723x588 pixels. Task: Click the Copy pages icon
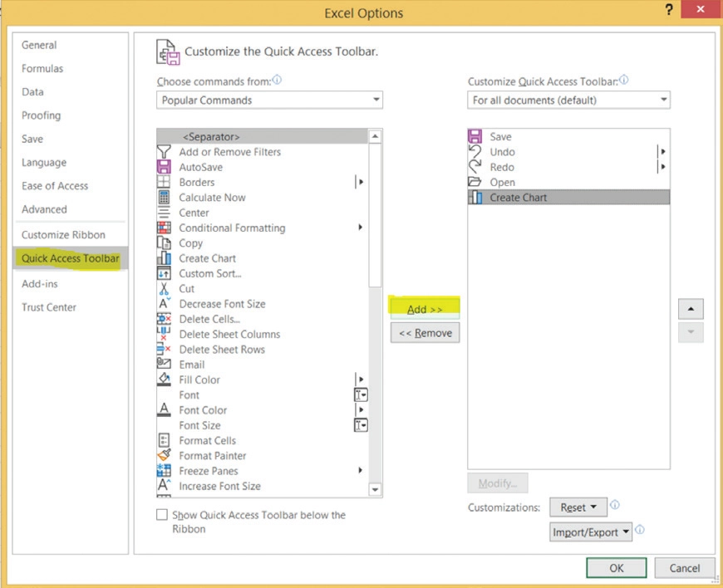coord(164,243)
